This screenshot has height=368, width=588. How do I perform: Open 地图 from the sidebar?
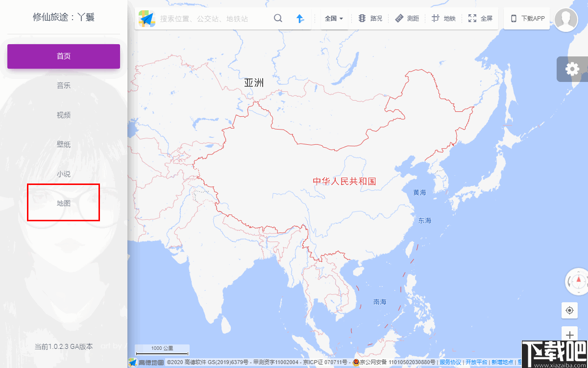64,203
